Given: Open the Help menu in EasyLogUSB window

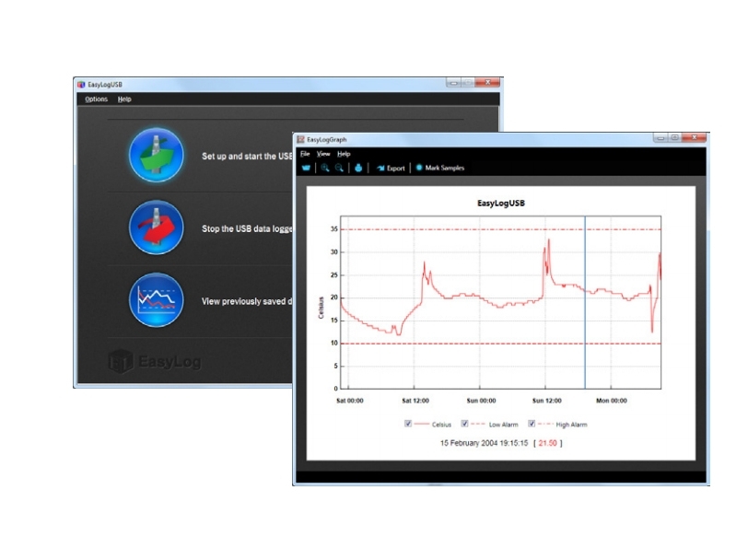Looking at the screenshot, I should pos(124,99).
